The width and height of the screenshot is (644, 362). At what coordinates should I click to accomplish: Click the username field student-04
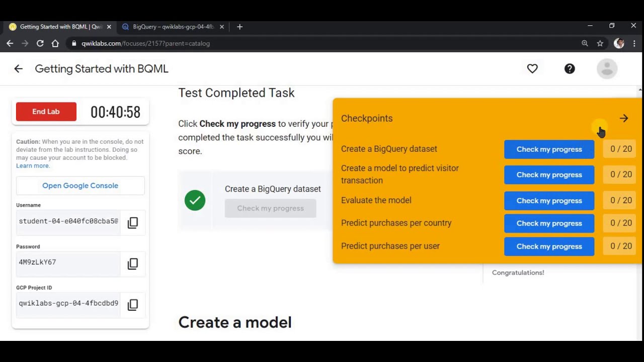click(x=68, y=222)
